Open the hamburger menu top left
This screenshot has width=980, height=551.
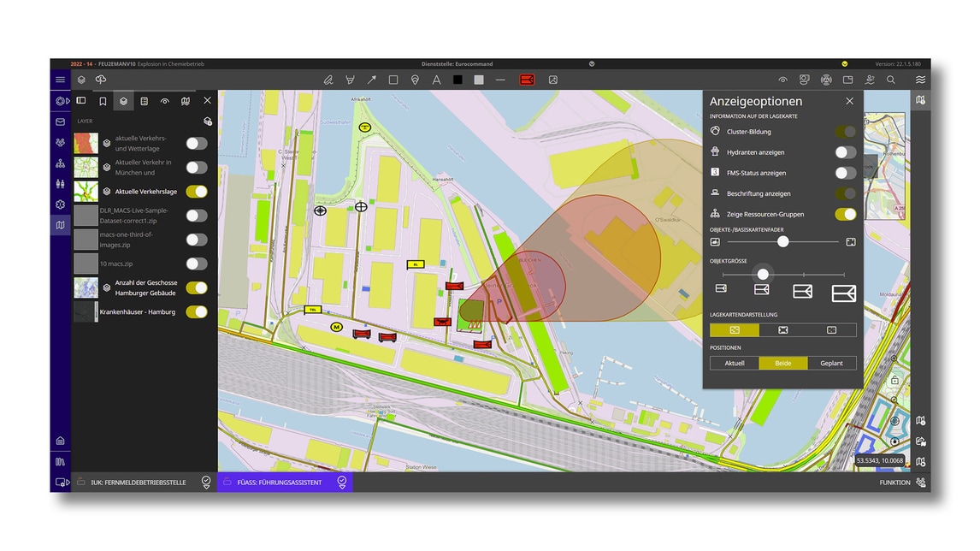click(x=60, y=79)
